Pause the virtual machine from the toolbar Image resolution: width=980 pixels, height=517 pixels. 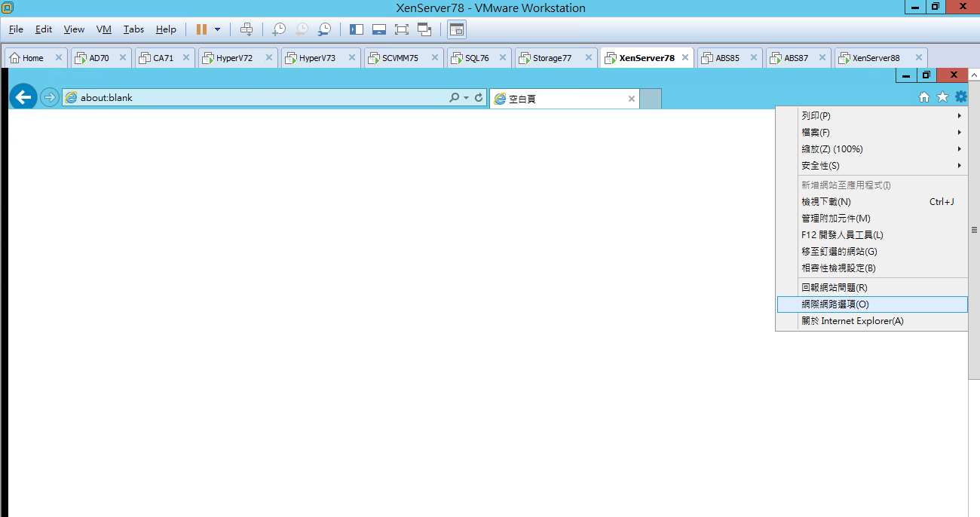coord(201,29)
